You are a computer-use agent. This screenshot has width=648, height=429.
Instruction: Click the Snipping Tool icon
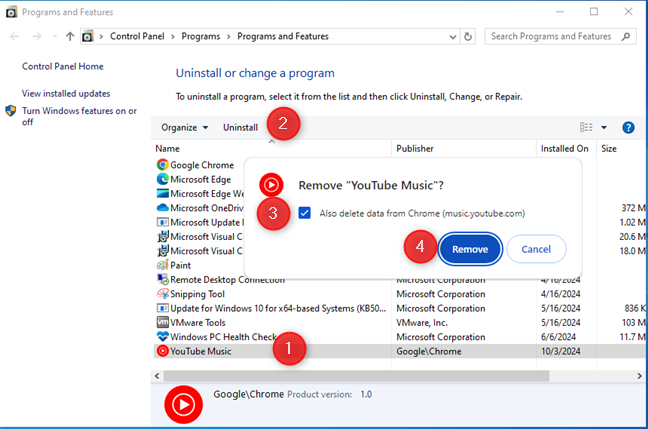(x=162, y=294)
